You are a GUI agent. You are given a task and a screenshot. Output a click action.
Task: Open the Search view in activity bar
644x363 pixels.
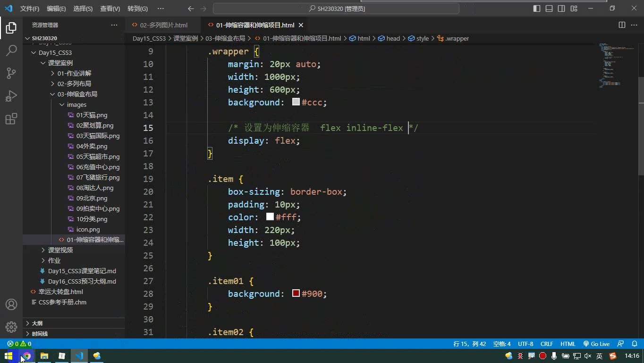(11, 50)
